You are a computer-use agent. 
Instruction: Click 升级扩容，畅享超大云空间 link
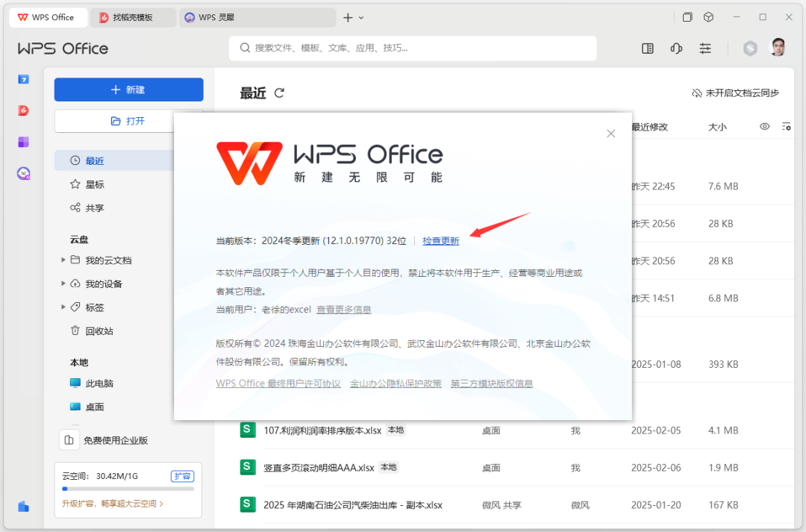113,504
